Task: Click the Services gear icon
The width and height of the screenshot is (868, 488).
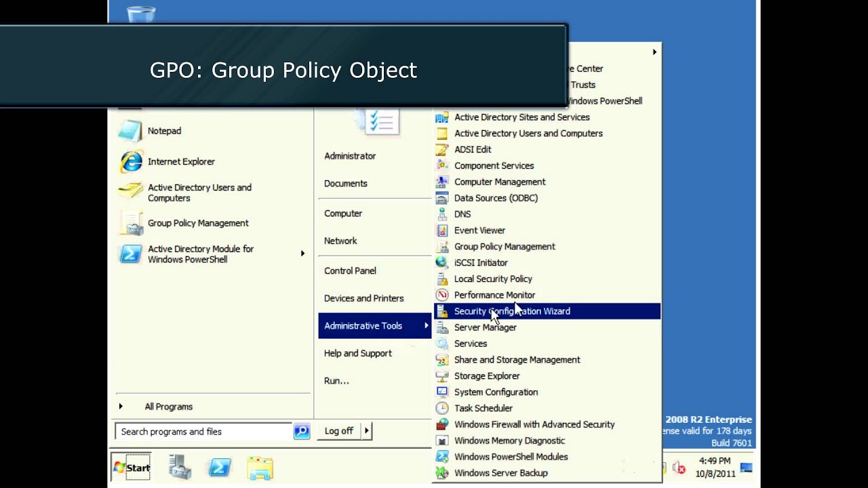Action: (442, 344)
